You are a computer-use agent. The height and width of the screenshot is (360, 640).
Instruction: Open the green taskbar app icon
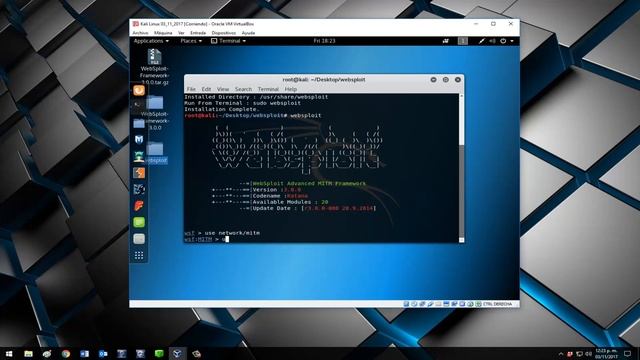click(159, 353)
